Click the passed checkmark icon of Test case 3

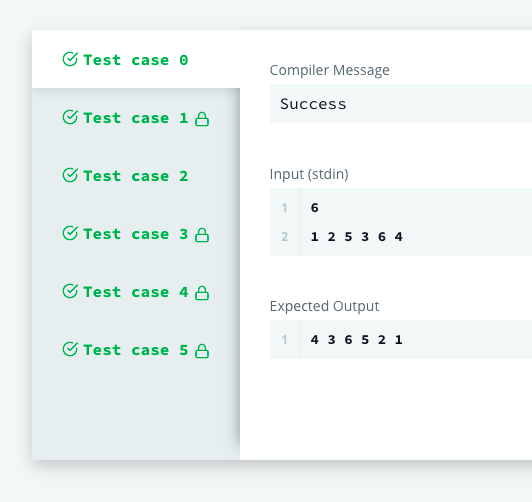pyautogui.click(x=70, y=233)
